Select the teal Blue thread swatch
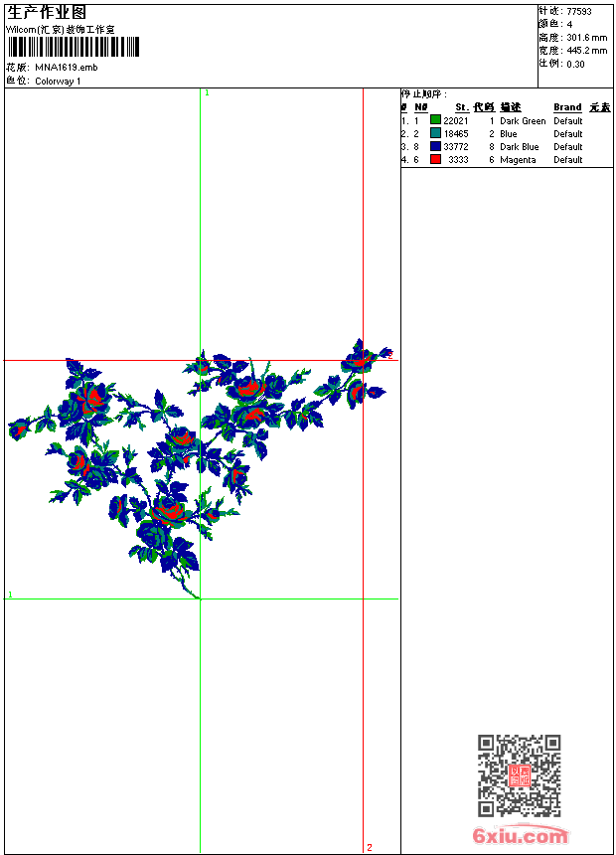Screen dimensions: 616x855 (x=435, y=133)
